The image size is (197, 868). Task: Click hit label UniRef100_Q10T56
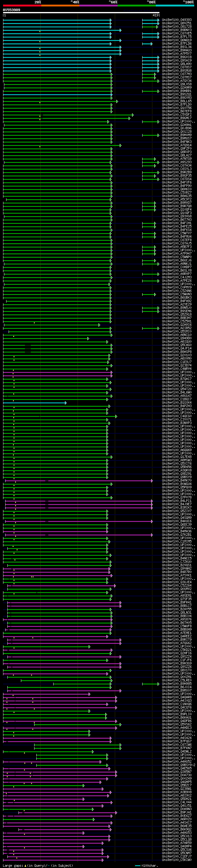(x=177, y=108)
